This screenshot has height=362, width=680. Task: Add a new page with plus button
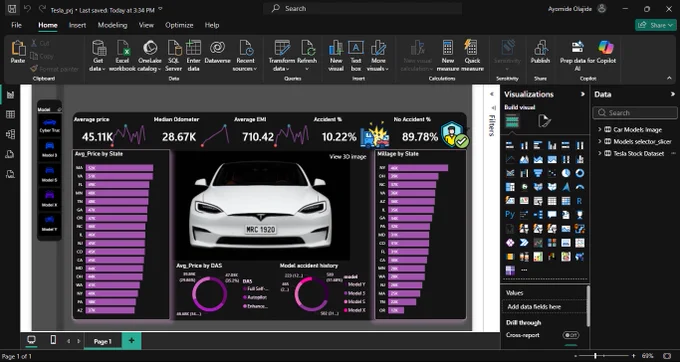click(131, 341)
